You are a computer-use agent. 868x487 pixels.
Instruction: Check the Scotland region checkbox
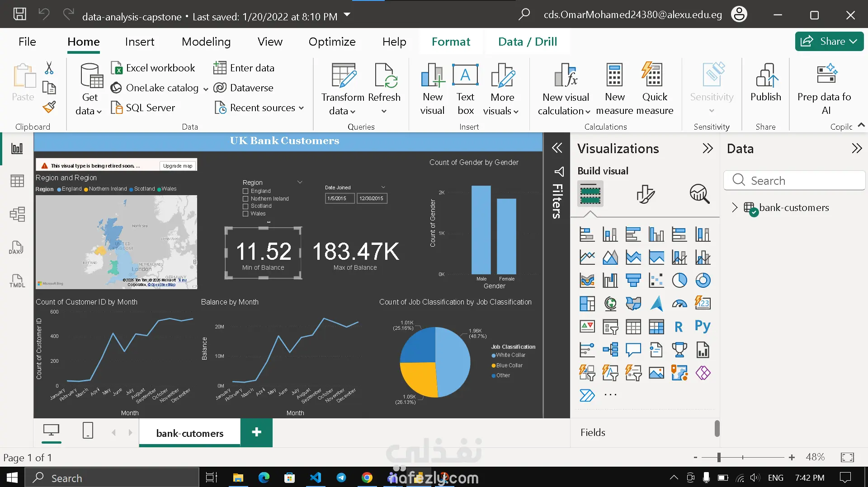click(x=245, y=206)
